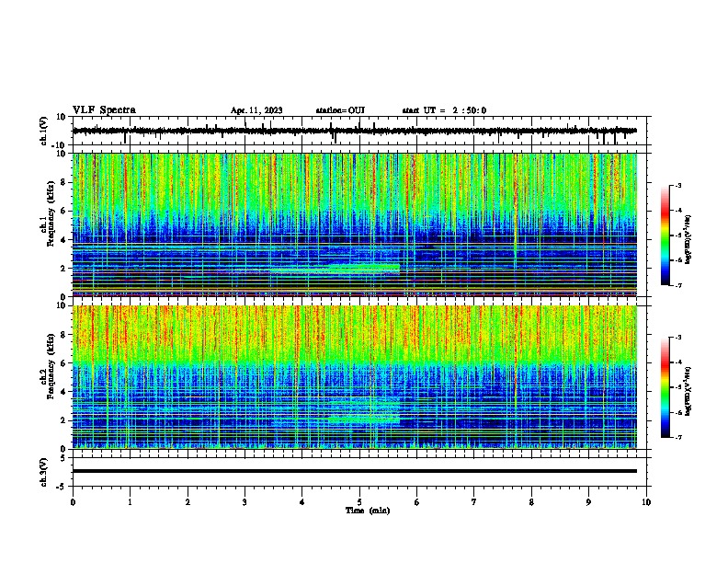The height and width of the screenshot is (563, 728).
Task: Click the 'ch.3(V)' axis label
Action: [x=44, y=472]
